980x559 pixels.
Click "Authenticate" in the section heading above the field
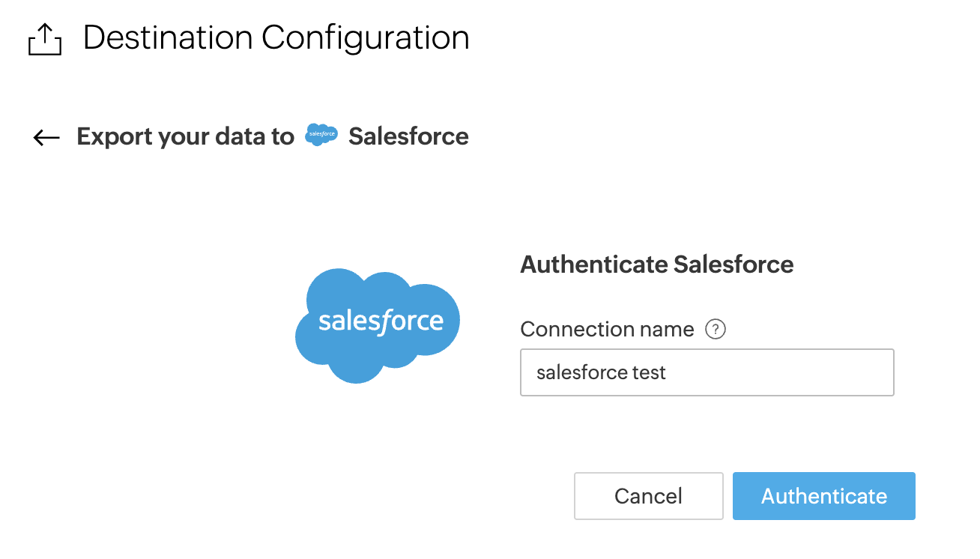(x=593, y=265)
